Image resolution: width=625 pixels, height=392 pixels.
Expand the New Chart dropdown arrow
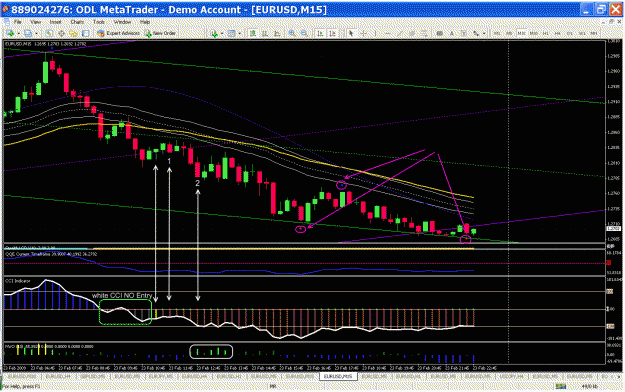[19, 33]
